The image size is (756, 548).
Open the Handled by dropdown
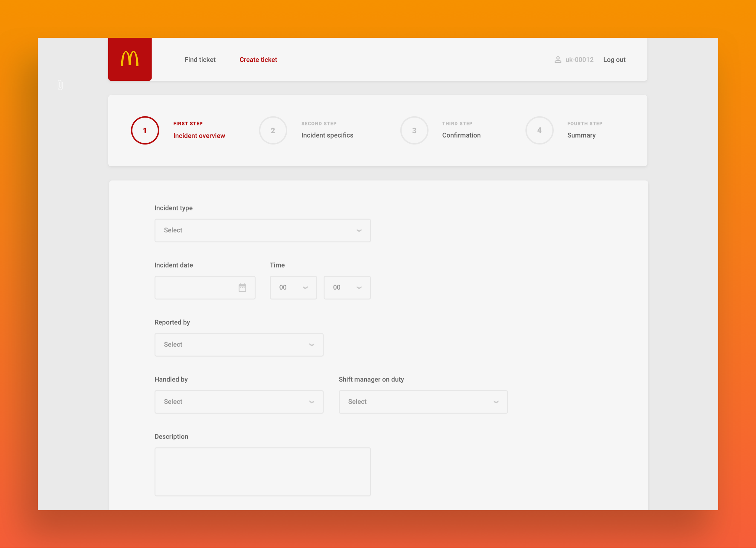click(x=239, y=402)
